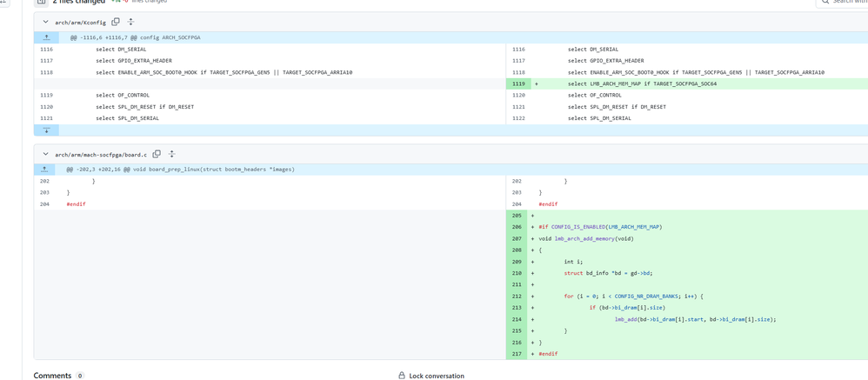Viewport: 868px width, 380px height.
Task: Open the Comments section heading
Action: pos(52,376)
